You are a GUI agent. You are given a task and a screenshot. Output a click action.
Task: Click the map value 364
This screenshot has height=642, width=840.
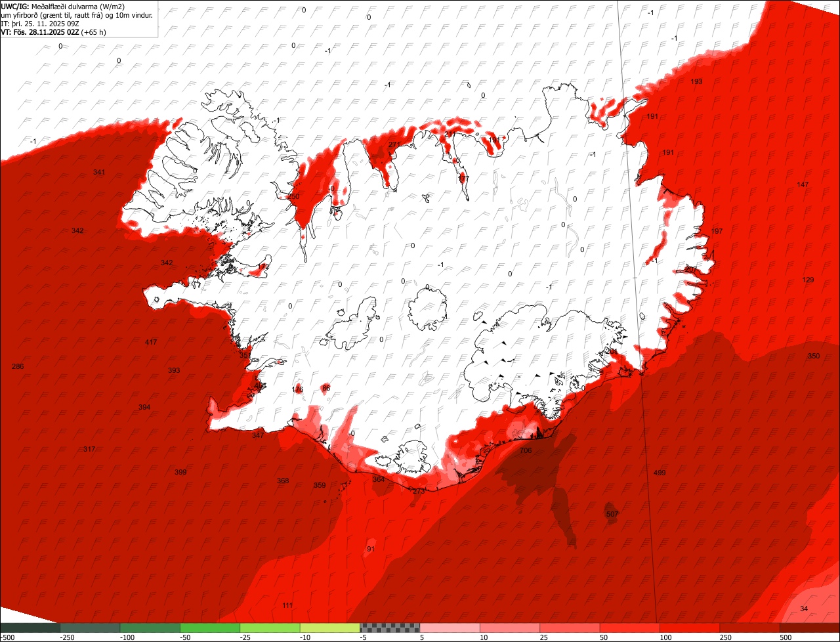379,480
